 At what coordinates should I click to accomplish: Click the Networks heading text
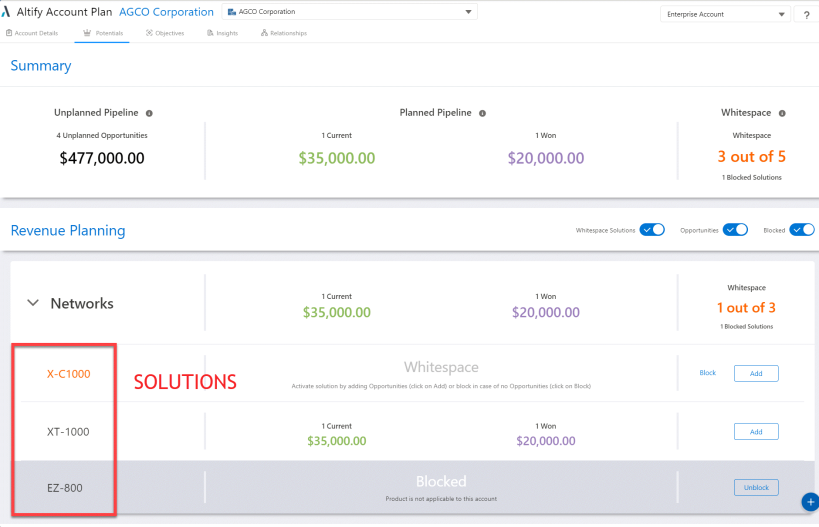[82, 303]
